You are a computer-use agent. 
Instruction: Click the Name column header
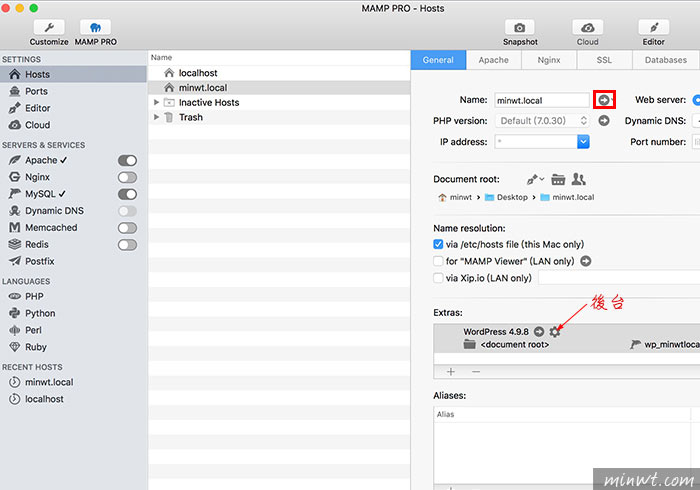pyautogui.click(x=161, y=58)
